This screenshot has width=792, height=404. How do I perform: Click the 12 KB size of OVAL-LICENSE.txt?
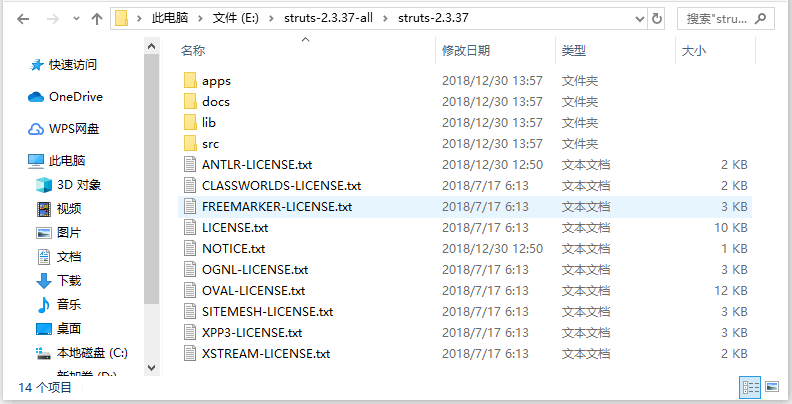730,291
